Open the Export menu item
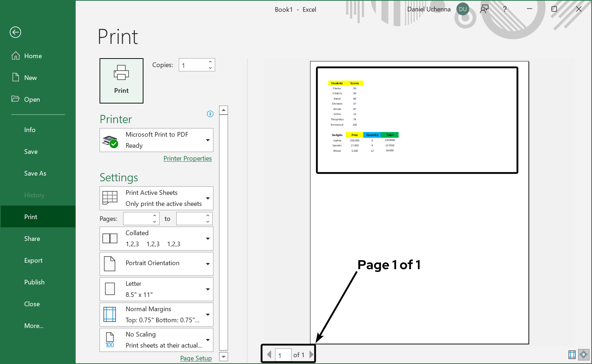Screen dimensions: 592x364 click(34, 261)
